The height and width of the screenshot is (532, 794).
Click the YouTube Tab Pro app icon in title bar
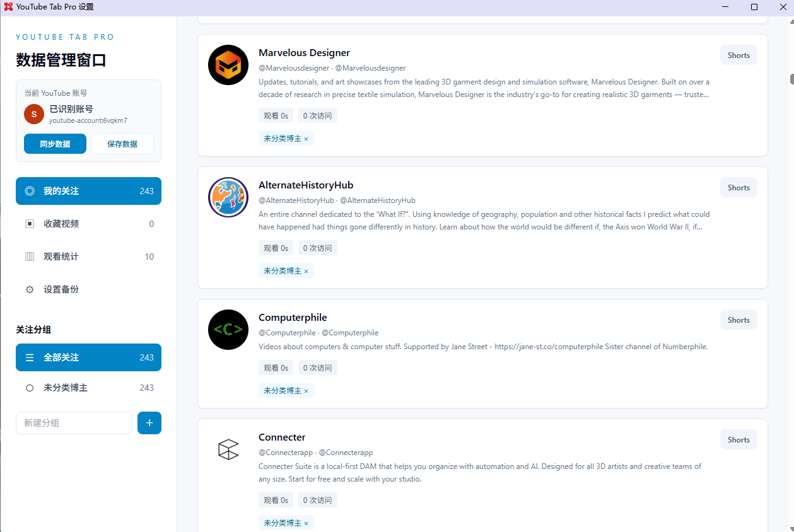pyautogui.click(x=8, y=7)
